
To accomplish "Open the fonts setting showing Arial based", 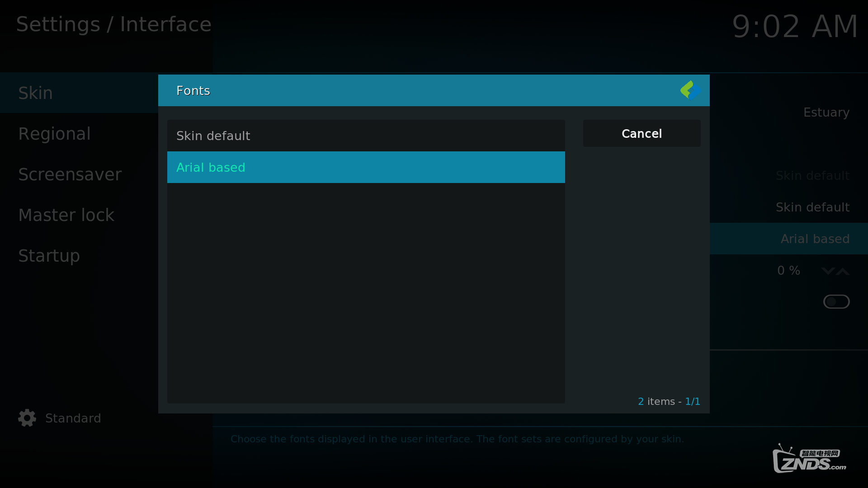I will click(815, 239).
